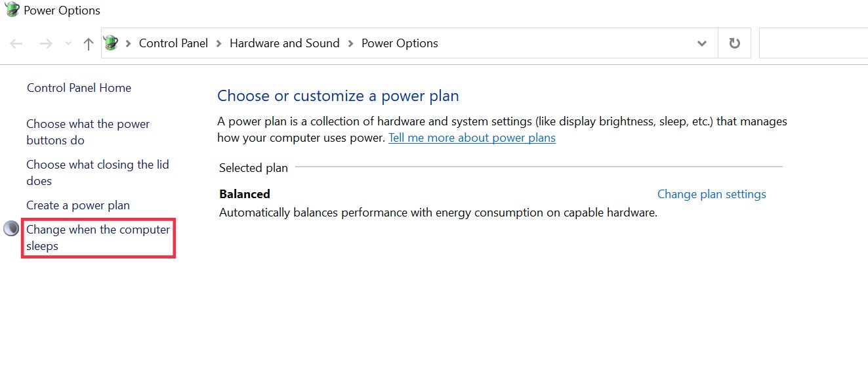868x370 pixels.
Task: Go back with the back arrow
Action: click(x=17, y=44)
